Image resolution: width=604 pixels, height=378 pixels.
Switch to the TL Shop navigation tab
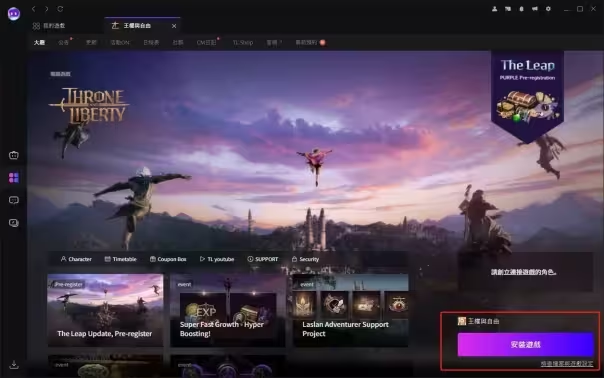(x=243, y=42)
